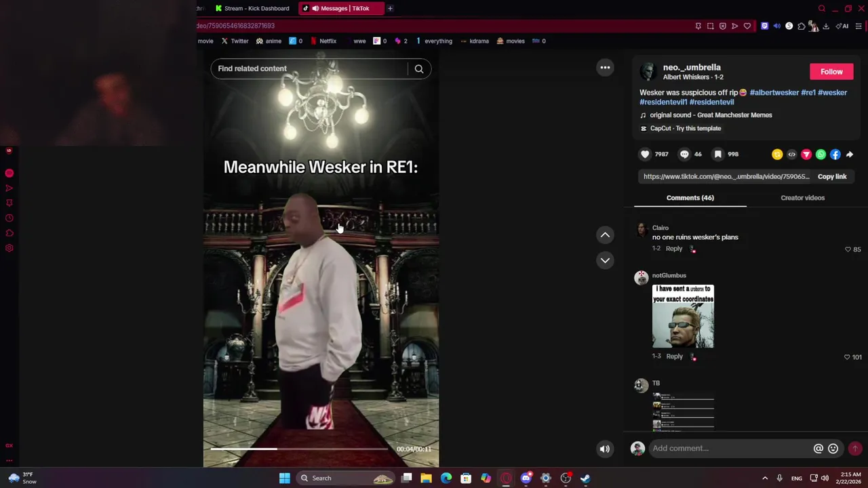Select the Comments (46) tab

(690, 198)
